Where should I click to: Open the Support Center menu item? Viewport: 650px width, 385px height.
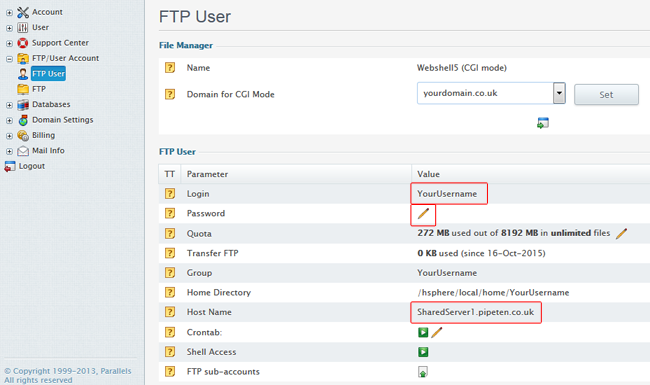click(61, 43)
